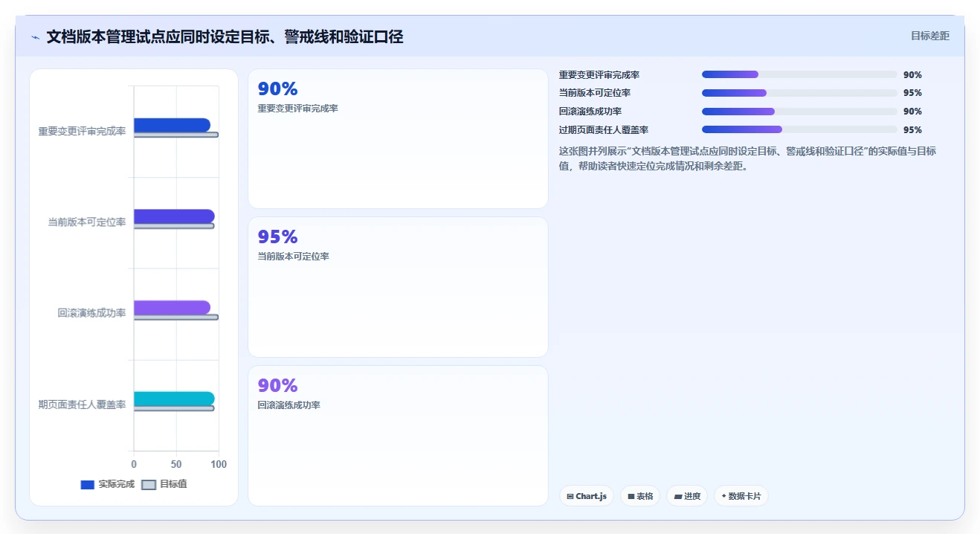The image size is (980, 534).
Task: Click the 当前版本可定位率 chart axis label
Action: tap(87, 222)
